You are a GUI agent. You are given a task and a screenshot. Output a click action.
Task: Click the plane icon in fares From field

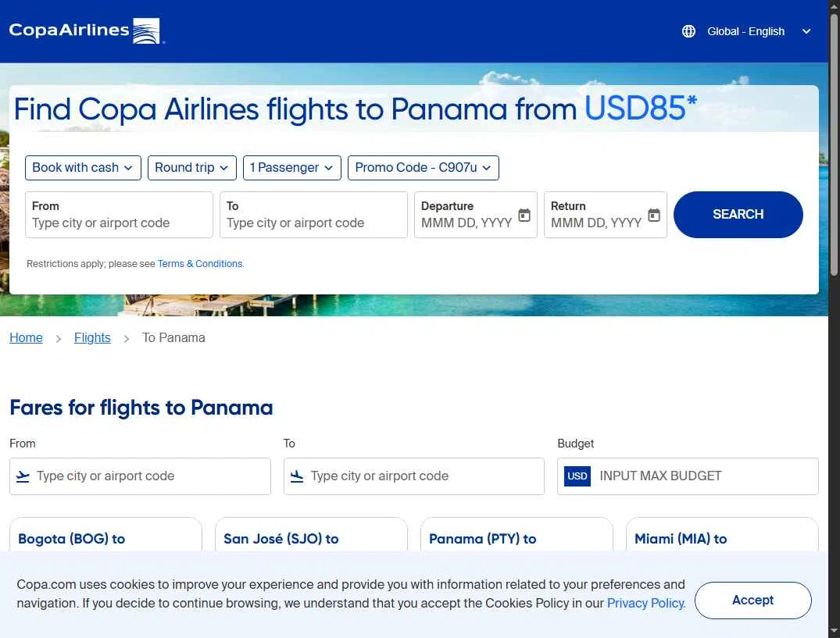click(23, 476)
